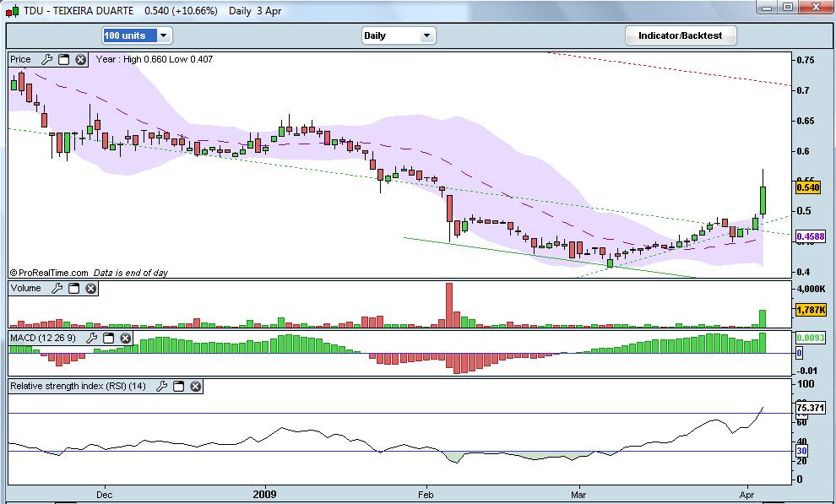Viewport: 836px width, 504px height.
Task: Click the volume value tag 1,787K
Action: (x=811, y=310)
